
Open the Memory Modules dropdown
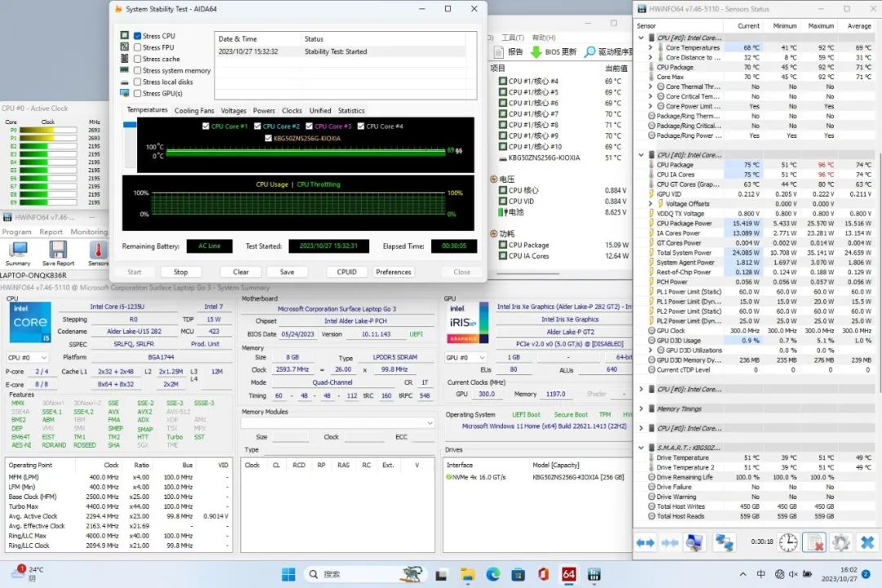point(337,422)
